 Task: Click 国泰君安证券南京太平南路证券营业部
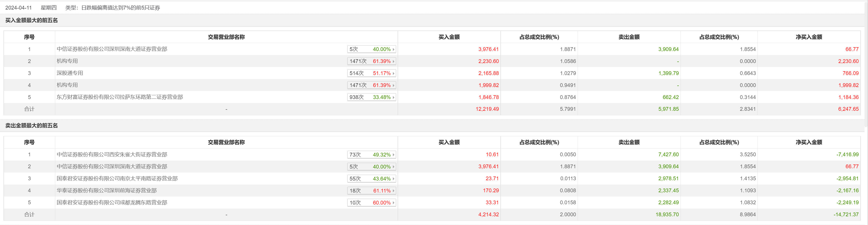(x=117, y=178)
